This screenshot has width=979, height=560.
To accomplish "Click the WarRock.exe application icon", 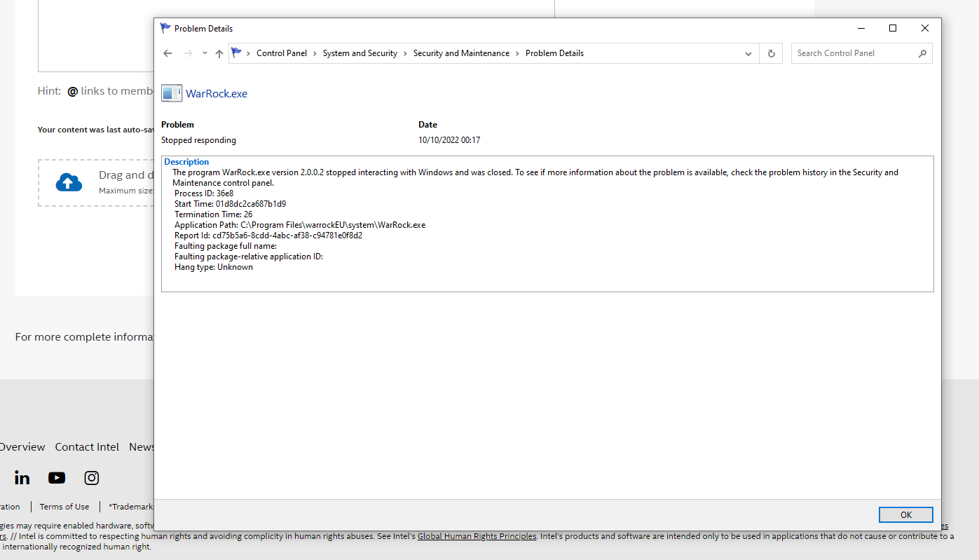I will point(171,93).
